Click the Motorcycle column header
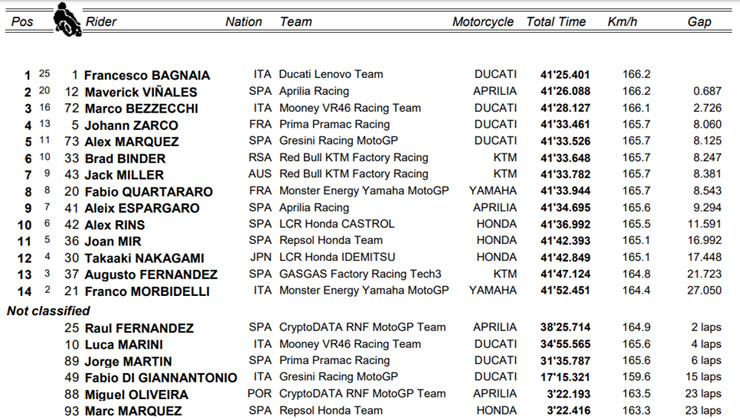This screenshot has height=419, width=740. 482,21
